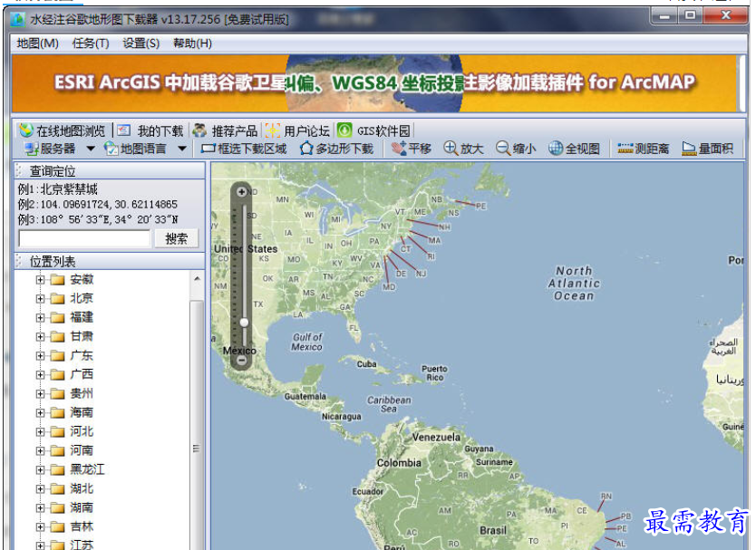
Task: Click the location list scrollbar thumb
Action: (x=196, y=424)
